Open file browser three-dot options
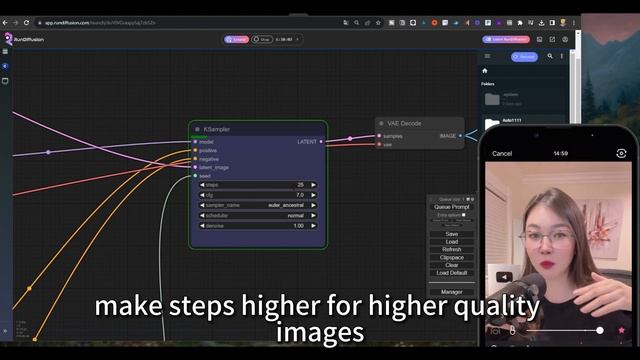640x360 pixels. [562, 56]
